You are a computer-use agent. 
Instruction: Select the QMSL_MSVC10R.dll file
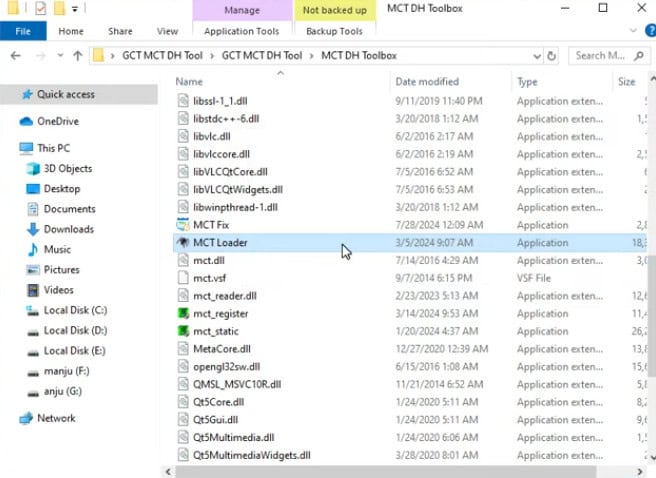coord(237,384)
